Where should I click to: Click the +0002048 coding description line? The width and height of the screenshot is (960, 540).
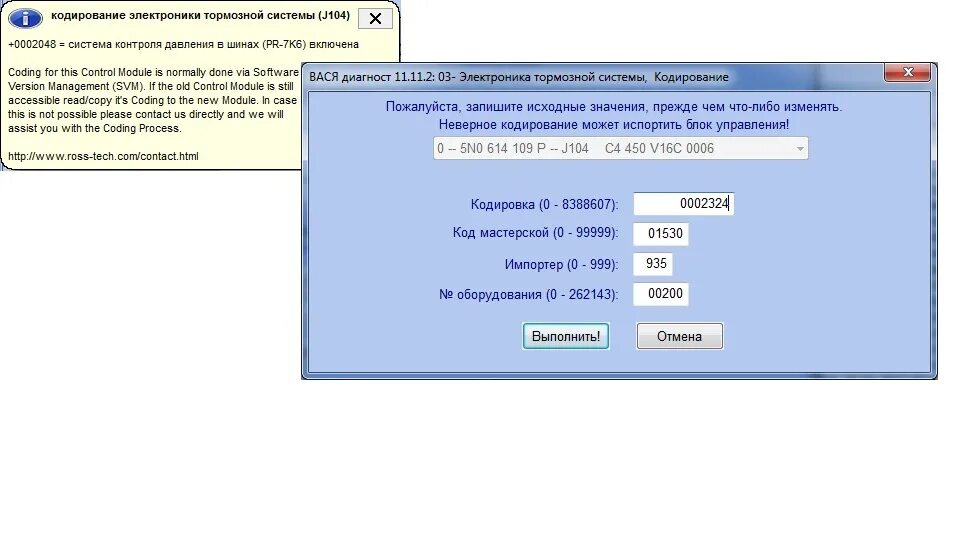(183, 44)
